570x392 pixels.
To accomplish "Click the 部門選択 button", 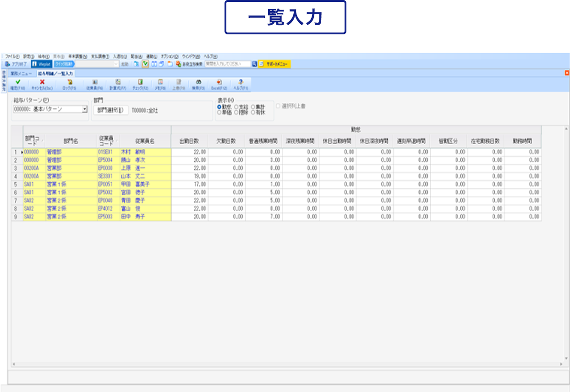I will click(x=111, y=110).
